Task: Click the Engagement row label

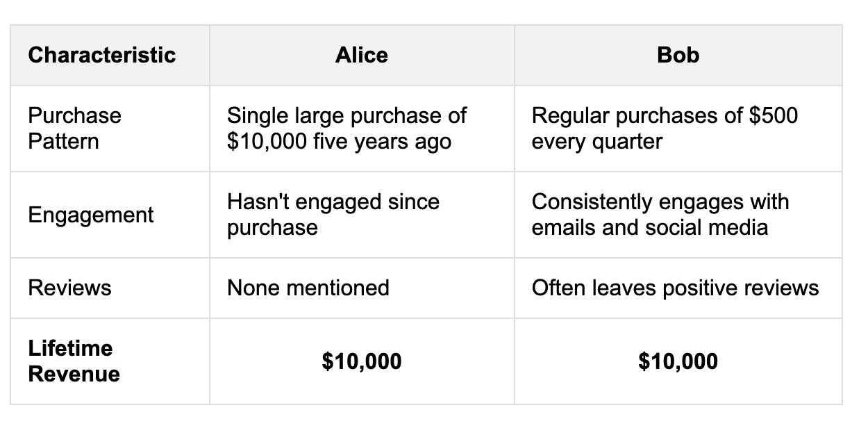Action: pos(91,215)
